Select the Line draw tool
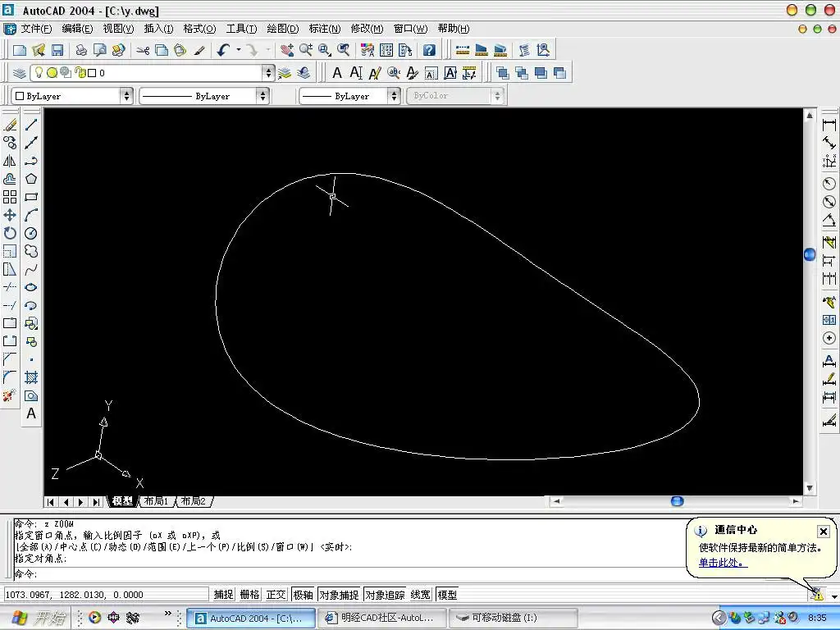The height and width of the screenshot is (630, 840). (31, 125)
